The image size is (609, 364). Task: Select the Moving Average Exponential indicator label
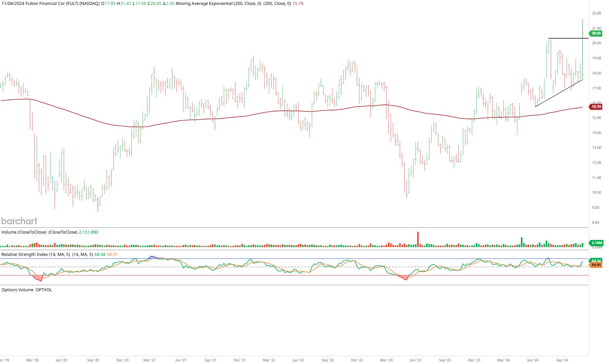[x=219, y=4]
